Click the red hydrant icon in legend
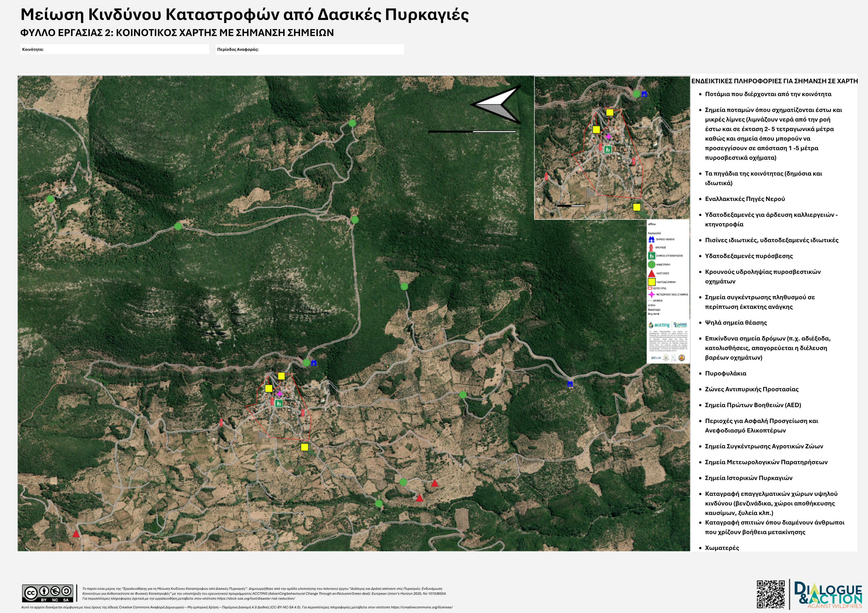 click(x=651, y=248)
